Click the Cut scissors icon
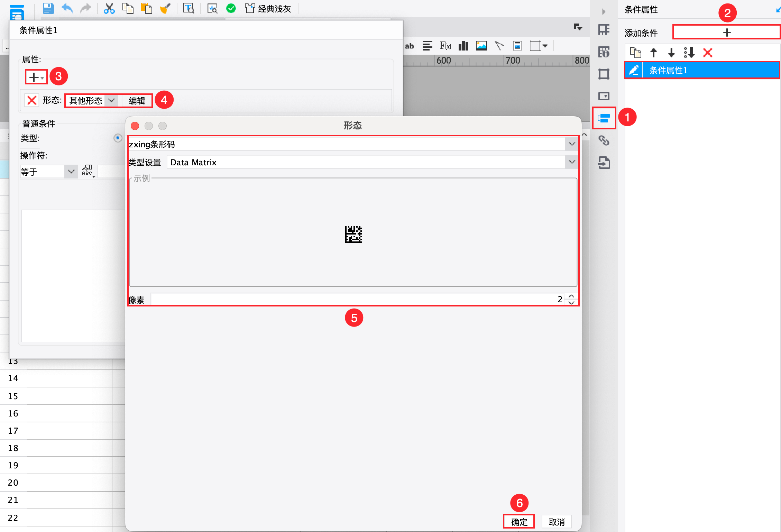781x532 pixels. (109, 8)
